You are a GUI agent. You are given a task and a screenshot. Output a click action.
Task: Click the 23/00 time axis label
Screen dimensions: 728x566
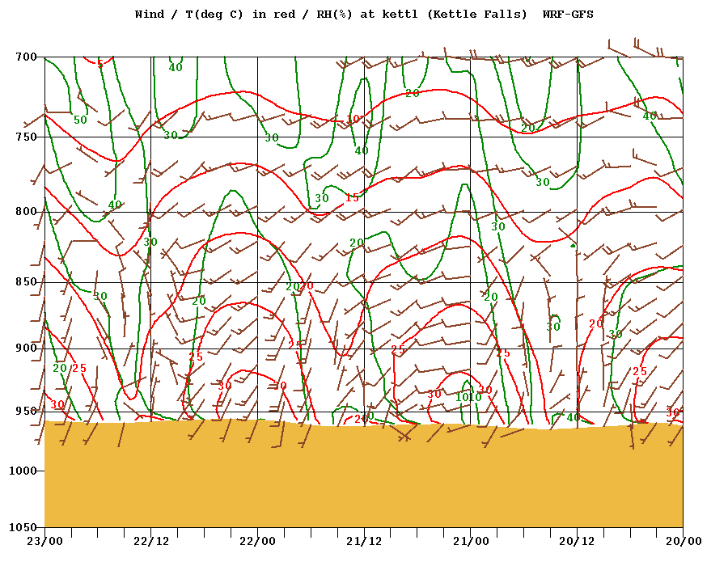44,542
